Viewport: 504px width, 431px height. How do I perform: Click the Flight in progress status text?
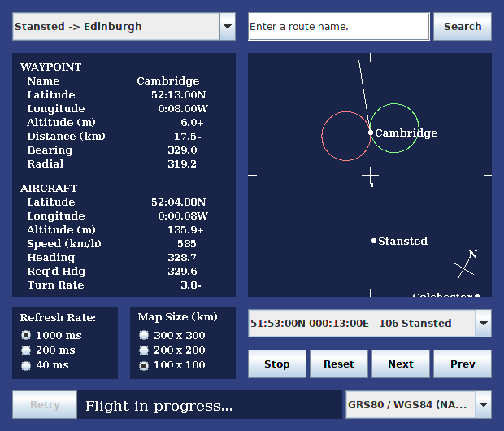159,406
